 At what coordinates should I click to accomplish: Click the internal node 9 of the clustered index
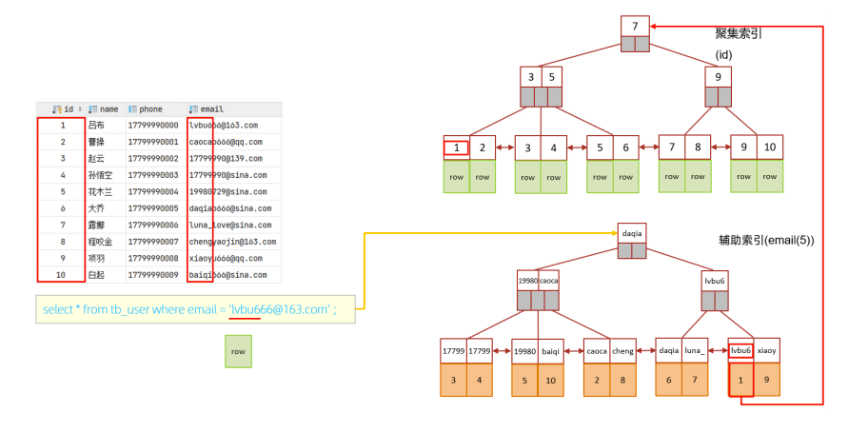click(x=718, y=77)
